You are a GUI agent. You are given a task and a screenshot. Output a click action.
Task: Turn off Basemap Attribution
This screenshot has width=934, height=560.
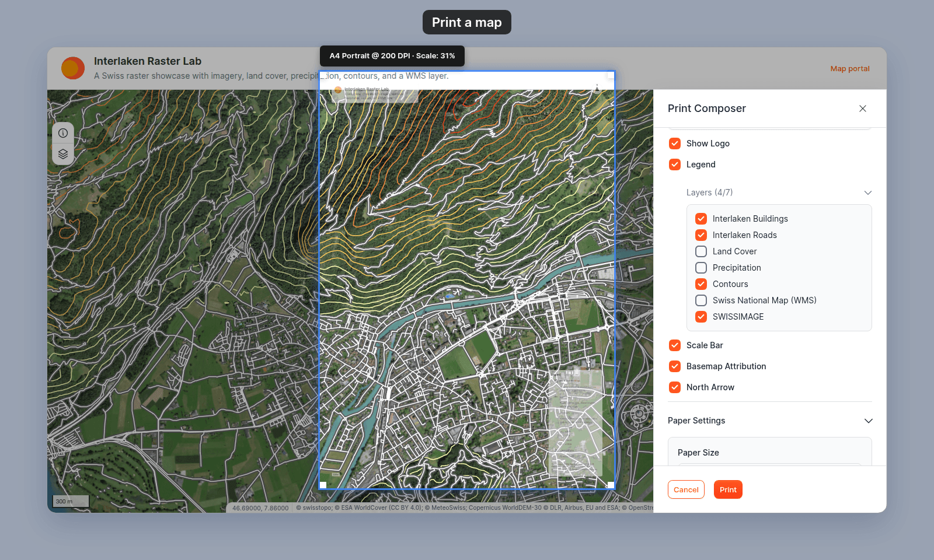(675, 366)
